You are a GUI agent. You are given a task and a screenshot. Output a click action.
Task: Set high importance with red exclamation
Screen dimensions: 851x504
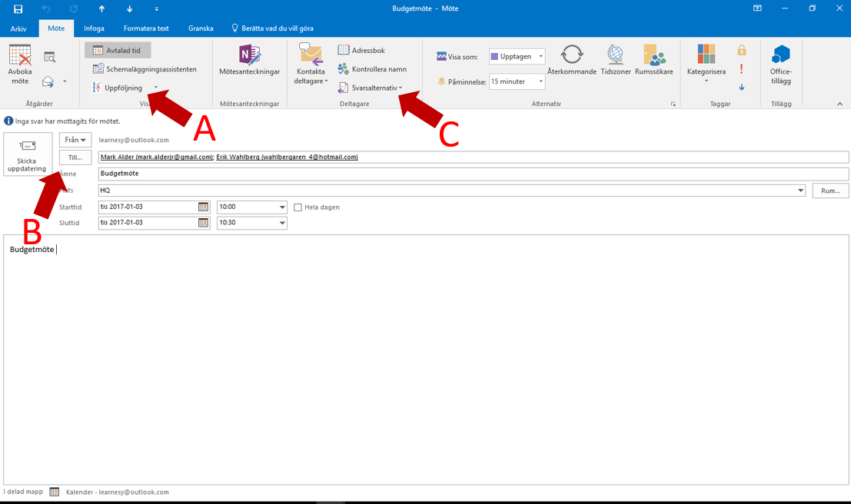click(741, 69)
